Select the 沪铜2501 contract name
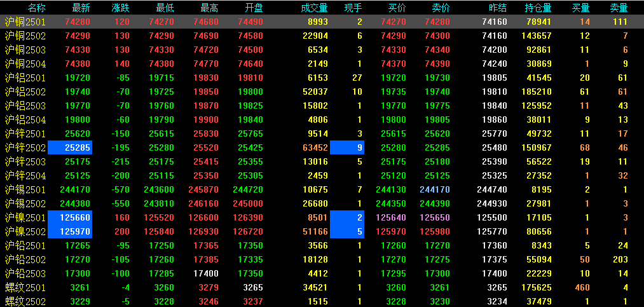Screen dimensions: 644x307 point(25,22)
